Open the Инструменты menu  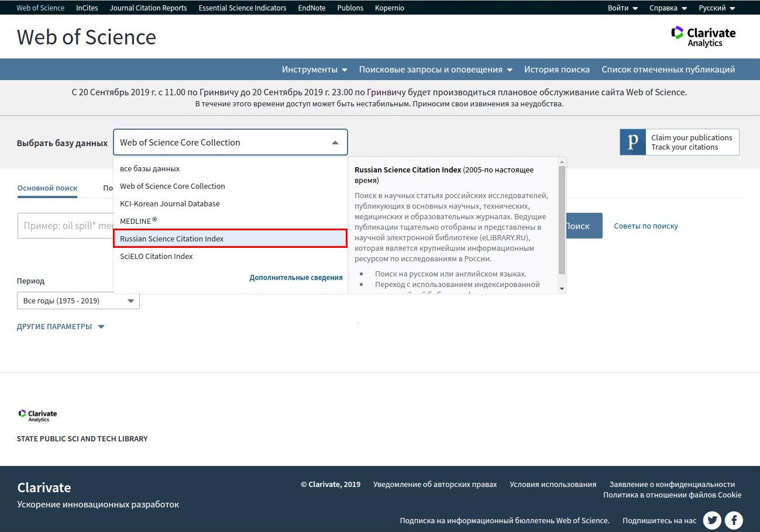pyautogui.click(x=314, y=70)
